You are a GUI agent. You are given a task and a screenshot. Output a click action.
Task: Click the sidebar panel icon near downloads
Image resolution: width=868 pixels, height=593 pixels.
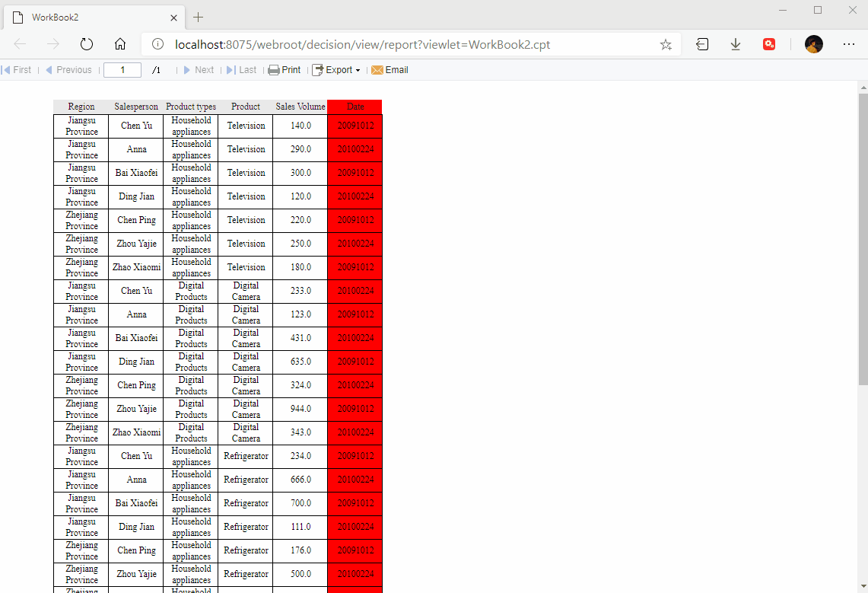pos(701,44)
